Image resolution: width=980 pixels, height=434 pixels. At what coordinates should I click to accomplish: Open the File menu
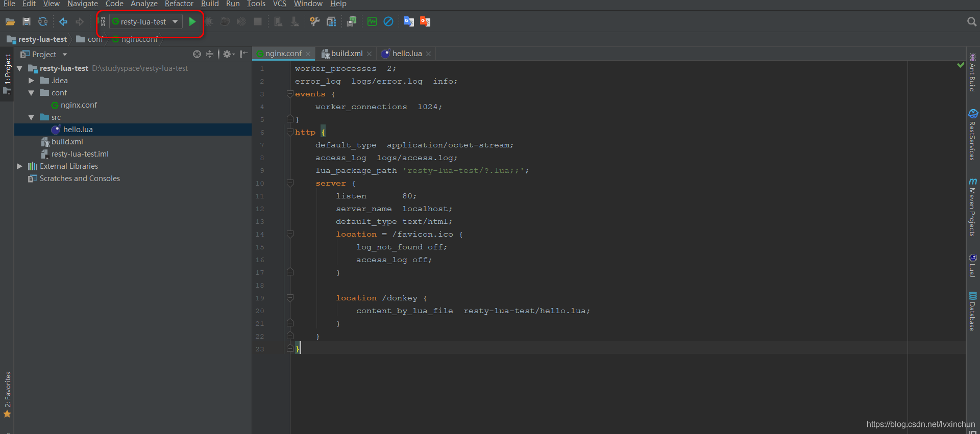(x=9, y=4)
